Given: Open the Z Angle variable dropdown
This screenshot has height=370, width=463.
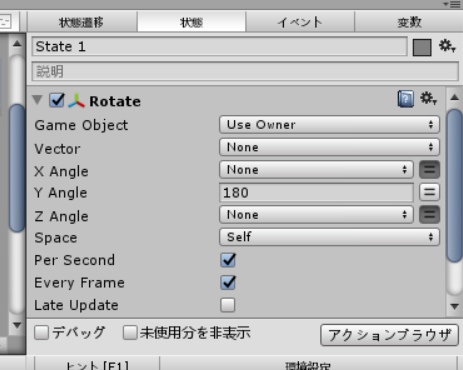Looking at the screenshot, I should click(x=316, y=214).
